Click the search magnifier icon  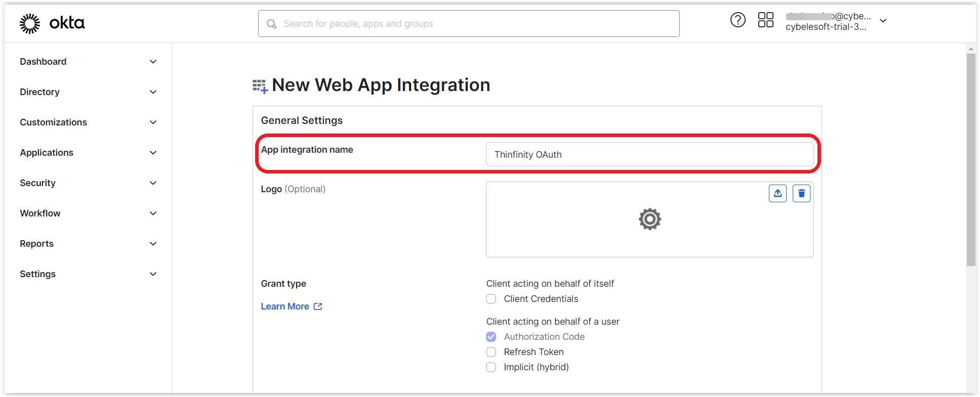pyautogui.click(x=272, y=24)
